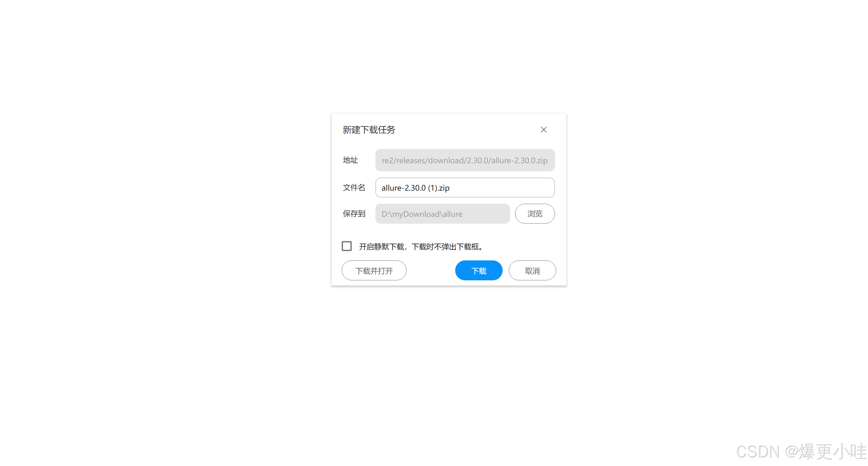Viewport: 868px width, 466px height.
Task: Click the CSDN watermark text
Action: (758, 452)
